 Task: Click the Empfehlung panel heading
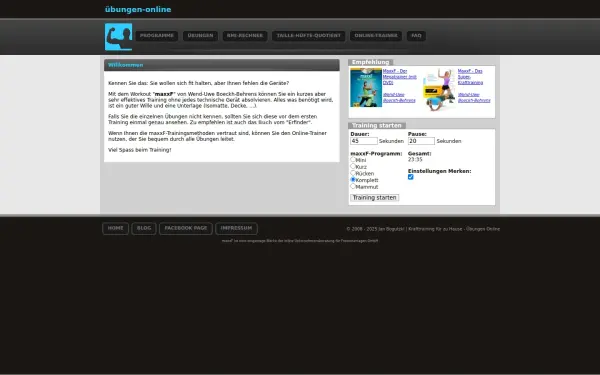tap(370, 62)
